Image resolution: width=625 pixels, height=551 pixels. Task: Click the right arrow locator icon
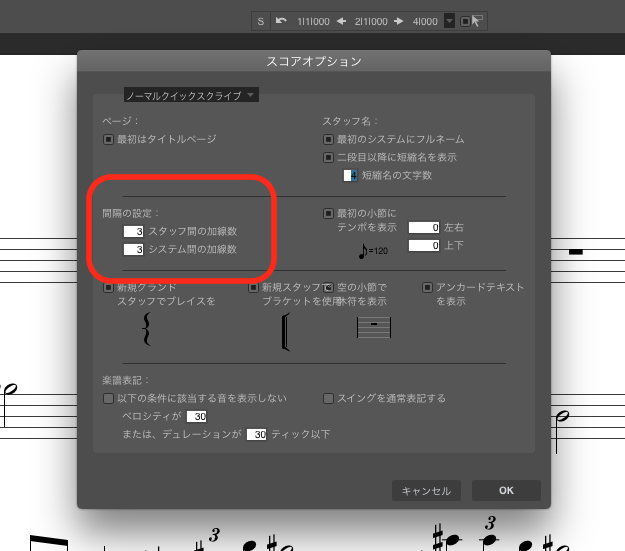click(399, 21)
